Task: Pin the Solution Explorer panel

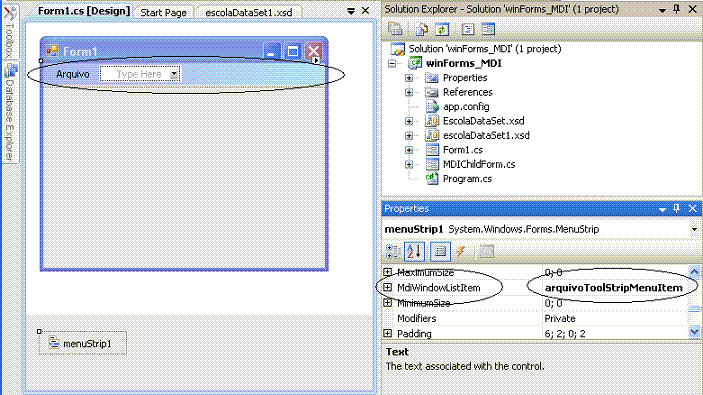Action: pyautogui.click(x=677, y=9)
